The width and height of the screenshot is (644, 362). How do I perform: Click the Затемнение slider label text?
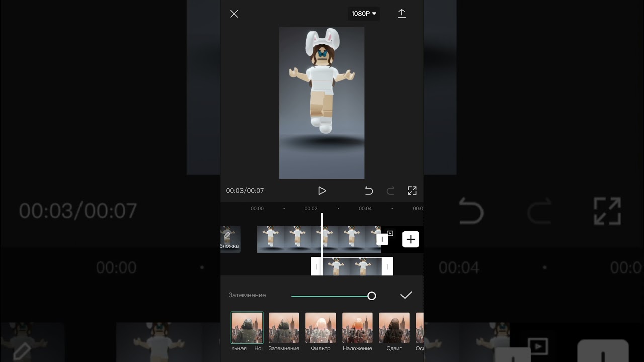(x=247, y=295)
